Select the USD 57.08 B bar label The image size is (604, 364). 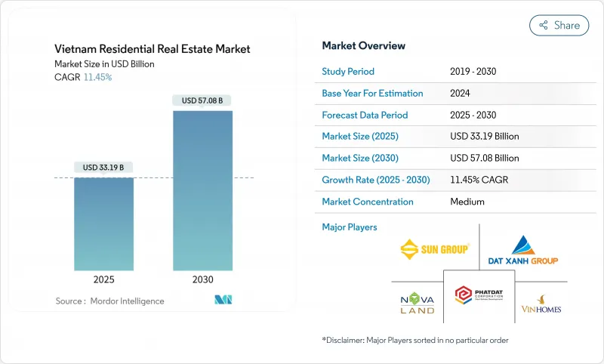pyautogui.click(x=202, y=100)
